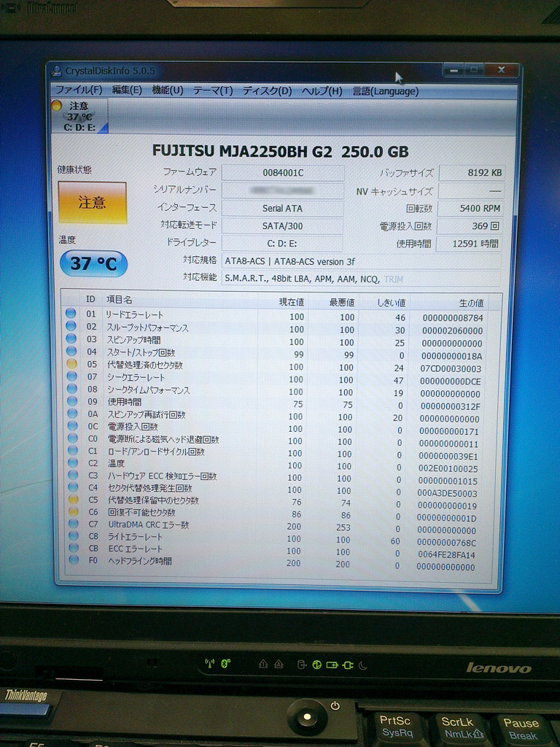Open the 言語(Language) menu

[385, 91]
